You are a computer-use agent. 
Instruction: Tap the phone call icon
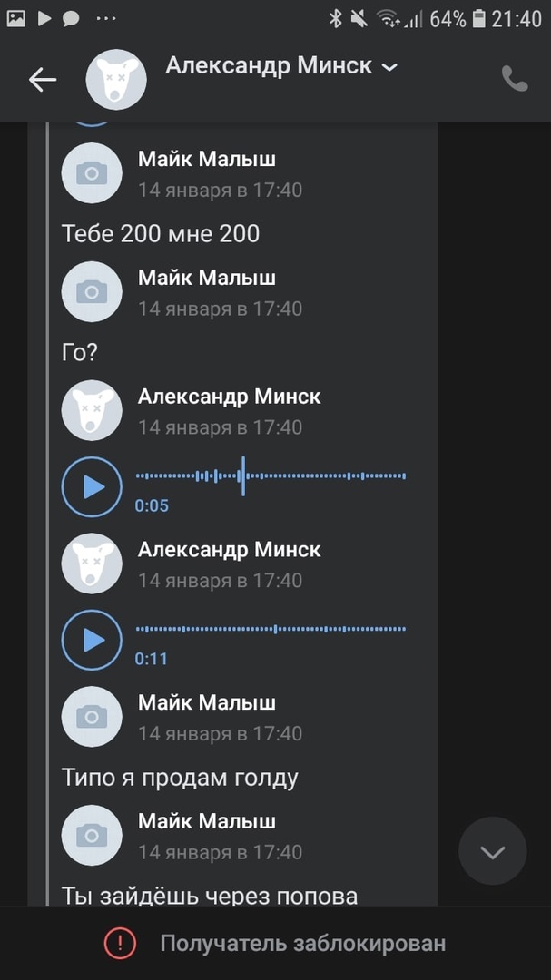pyautogui.click(x=515, y=80)
